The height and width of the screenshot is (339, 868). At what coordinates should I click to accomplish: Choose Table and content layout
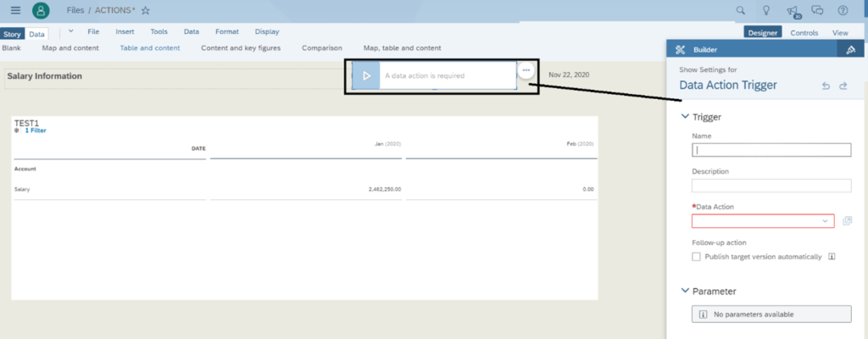(150, 48)
